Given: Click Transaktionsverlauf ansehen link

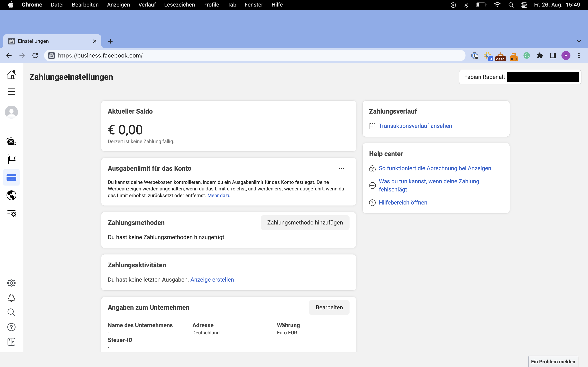Looking at the screenshot, I should 415,126.
